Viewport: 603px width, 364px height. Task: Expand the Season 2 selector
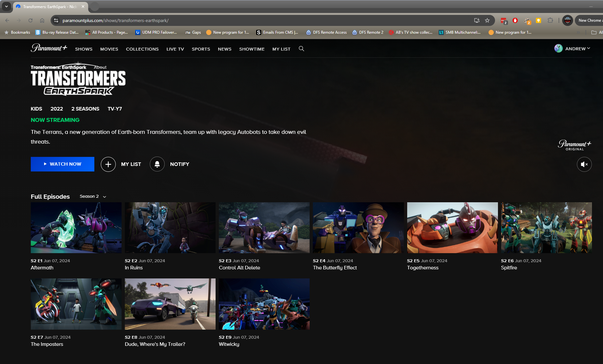[x=93, y=196]
